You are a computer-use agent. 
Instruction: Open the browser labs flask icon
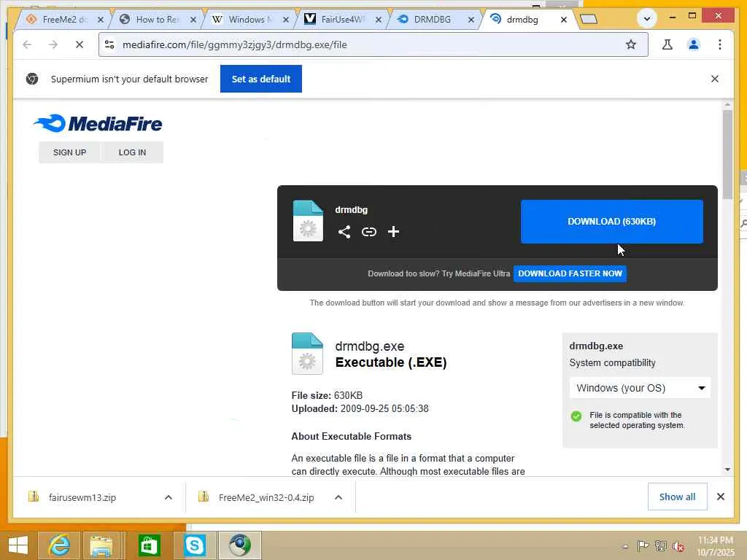pos(667,44)
